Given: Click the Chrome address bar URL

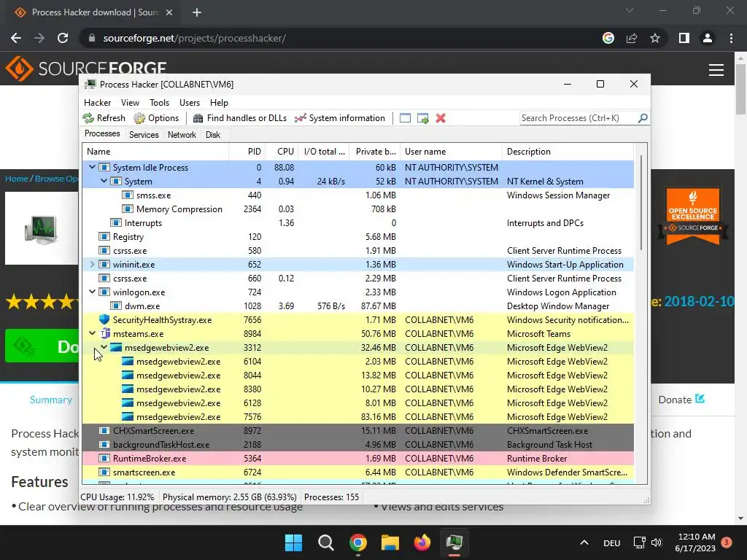Looking at the screenshot, I should (x=194, y=38).
